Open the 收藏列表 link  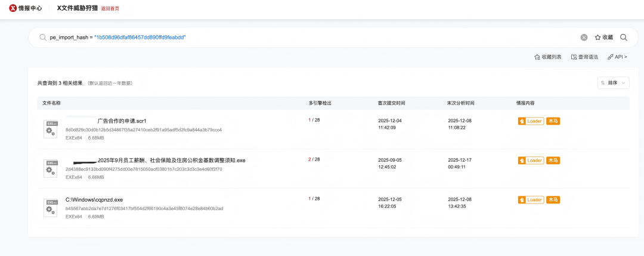(x=547, y=57)
